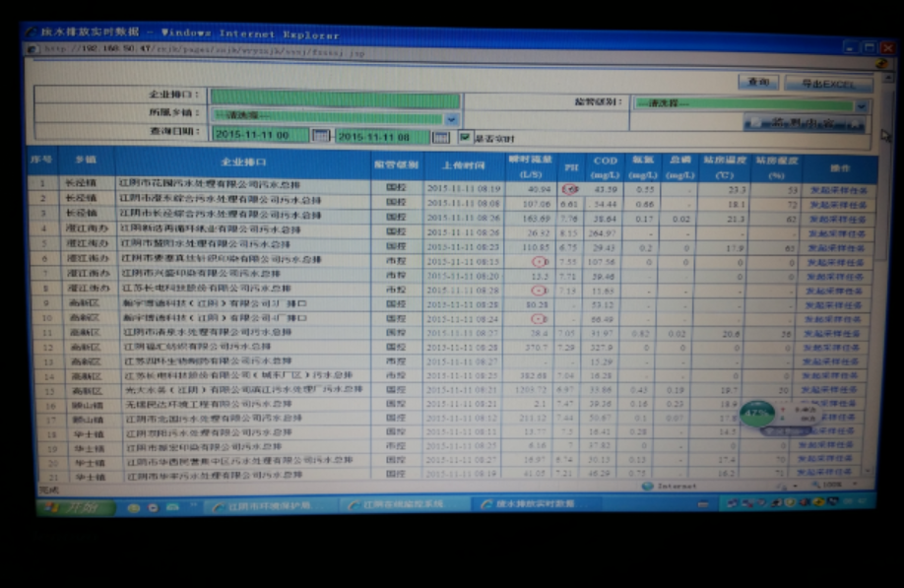Click the browser address bar URL

[x=205, y=51]
